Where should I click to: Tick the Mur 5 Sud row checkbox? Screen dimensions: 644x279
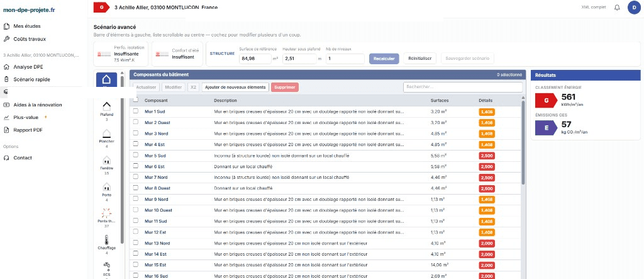click(136, 155)
